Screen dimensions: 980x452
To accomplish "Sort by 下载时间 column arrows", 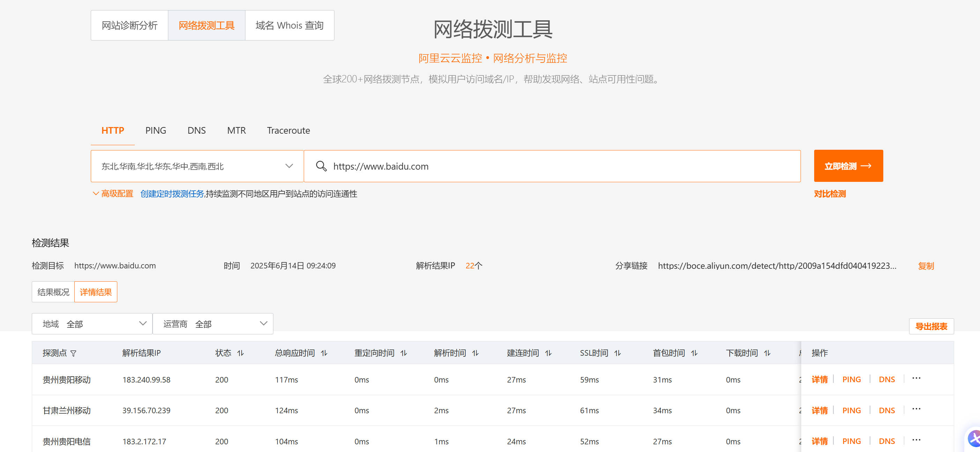I will click(767, 353).
